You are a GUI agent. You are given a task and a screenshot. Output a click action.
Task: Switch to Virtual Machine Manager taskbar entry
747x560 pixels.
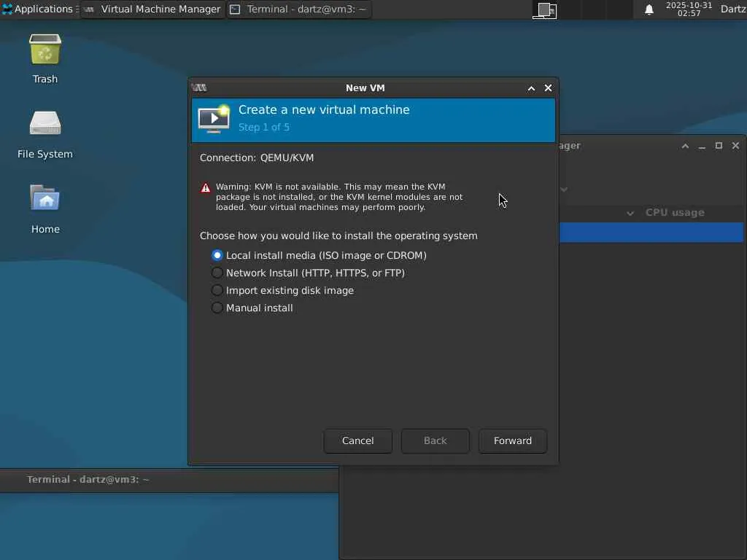tap(152, 9)
